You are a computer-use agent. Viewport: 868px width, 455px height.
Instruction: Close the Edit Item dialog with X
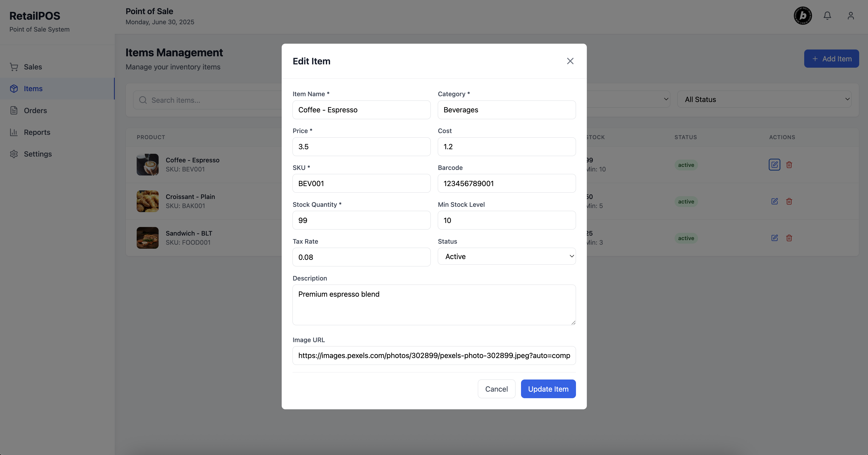pos(570,61)
